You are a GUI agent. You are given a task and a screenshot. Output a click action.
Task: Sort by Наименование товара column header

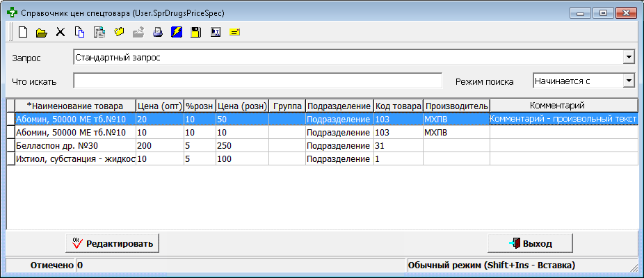[75, 106]
